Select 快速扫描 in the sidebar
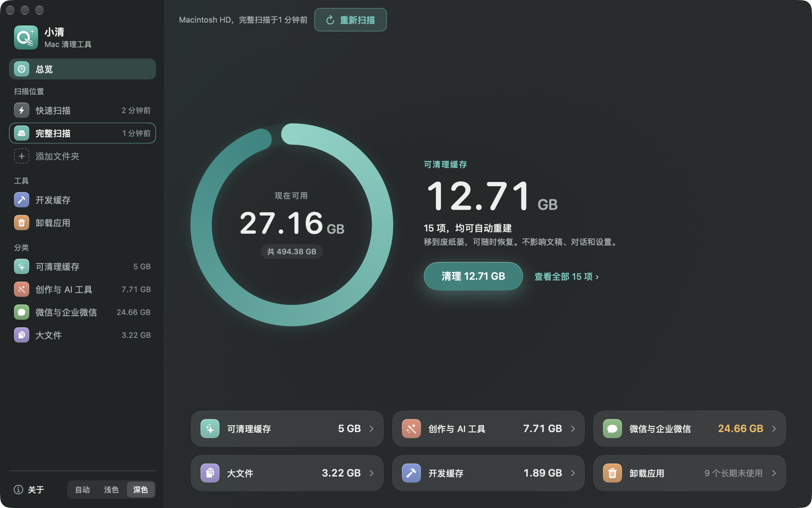Image resolution: width=812 pixels, height=508 pixels. pyautogui.click(x=82, y=110)
